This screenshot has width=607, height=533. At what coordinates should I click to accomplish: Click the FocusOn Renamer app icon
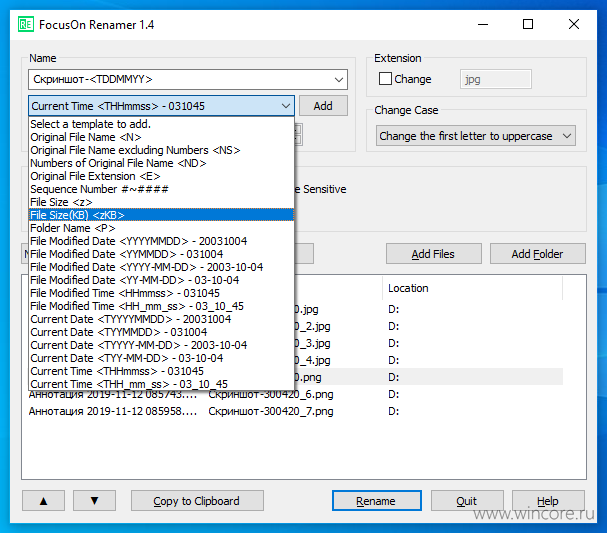pos(26,24)
